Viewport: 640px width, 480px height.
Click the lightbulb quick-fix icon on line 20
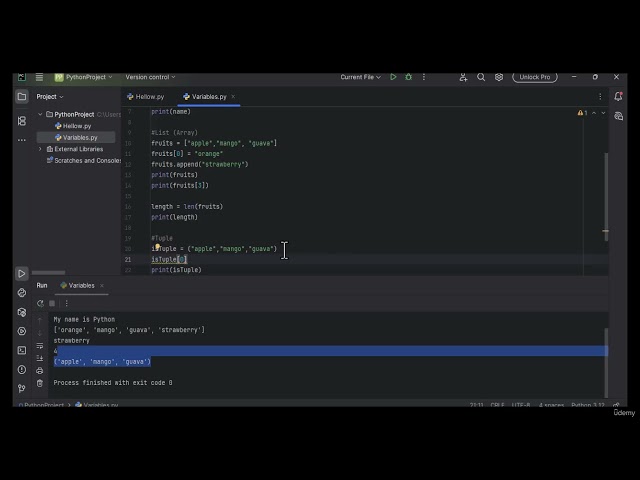(157, 246)
